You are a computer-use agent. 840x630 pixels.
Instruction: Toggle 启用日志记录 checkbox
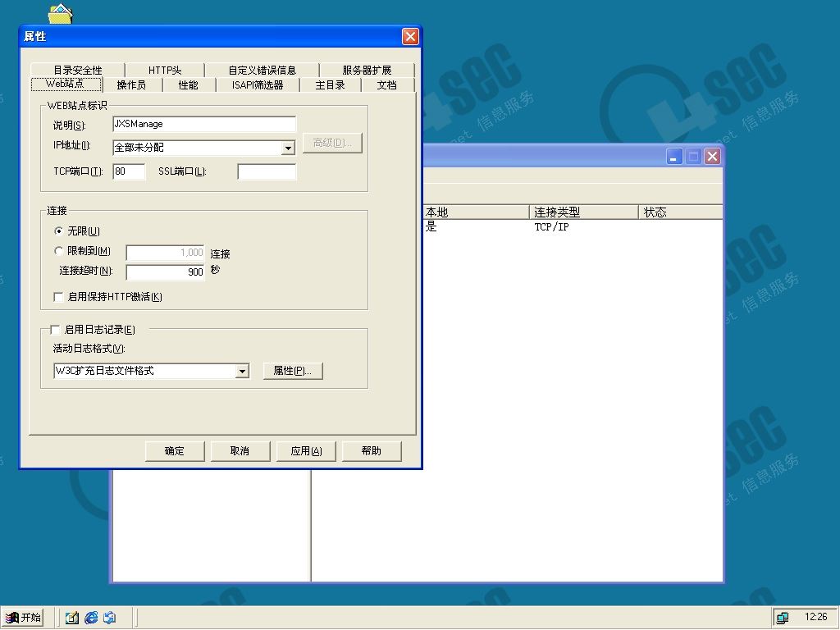[55, 330]
